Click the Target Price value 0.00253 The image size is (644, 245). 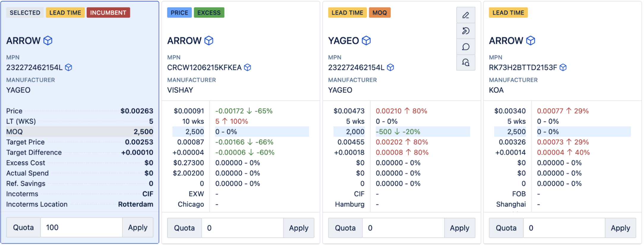(x=139, y=142)
